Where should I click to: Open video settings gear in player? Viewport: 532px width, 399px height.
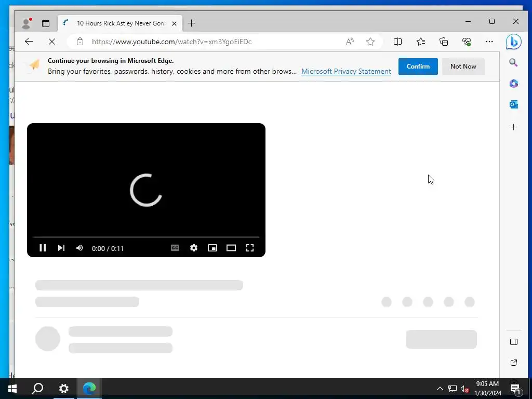[x=194, y=248]
